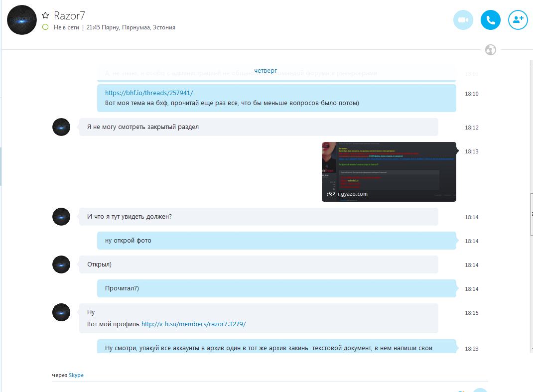Click the Razor7 contact name header
Image resolution: width=533 pixels, height=392 pixels.
tap(69, 15)
